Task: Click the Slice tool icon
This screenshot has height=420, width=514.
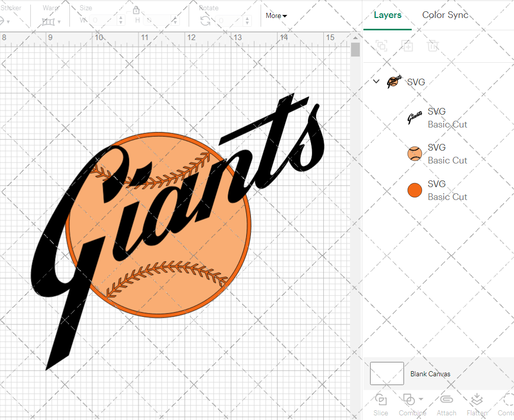Action: (381, 400)
